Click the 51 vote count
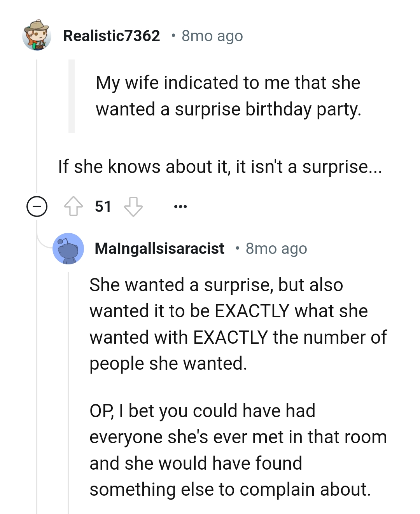420x514 pixels. 102,206
